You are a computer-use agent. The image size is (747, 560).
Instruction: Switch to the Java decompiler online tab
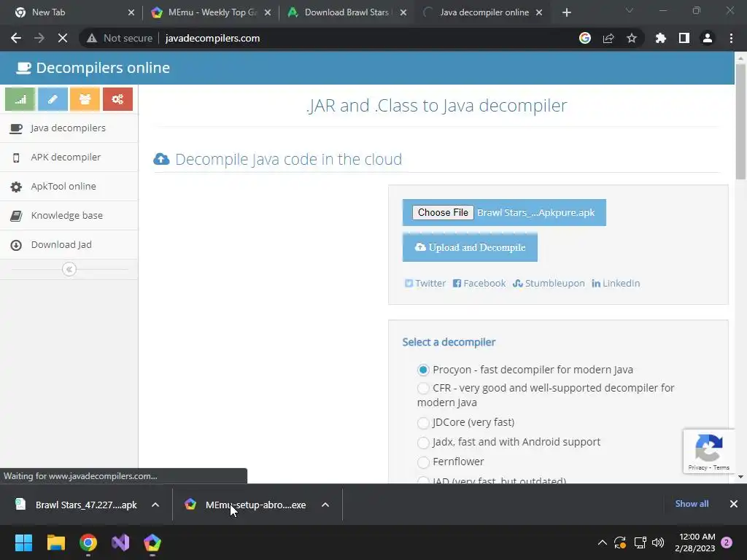coord(482,12)
